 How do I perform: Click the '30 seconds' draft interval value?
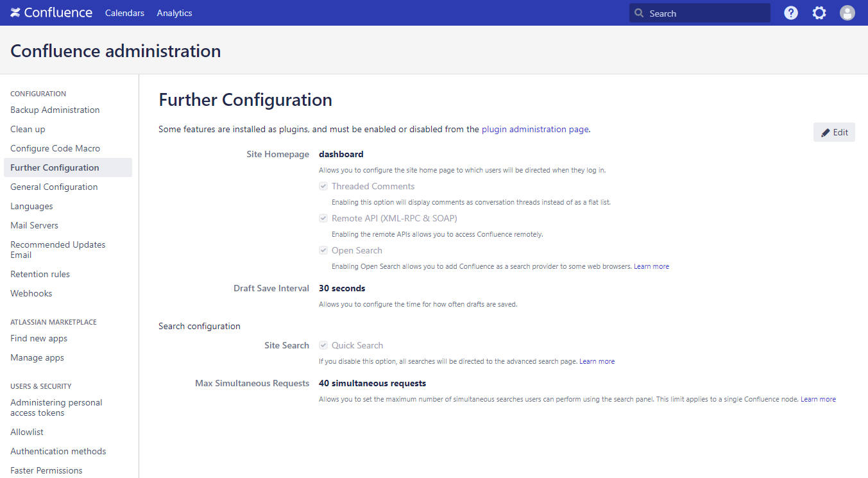click(342, 288)
